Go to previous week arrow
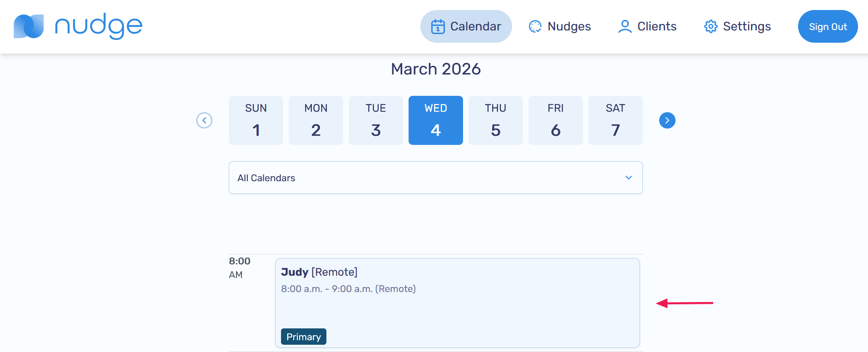868x352 pixels. point(204,120)
